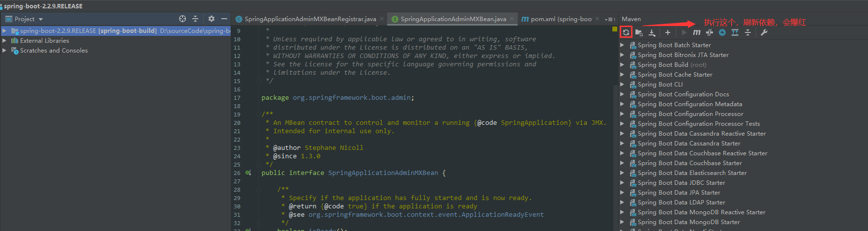
Task: Open Maven Settings wrench icon
Action: click(x=764, y=32)
